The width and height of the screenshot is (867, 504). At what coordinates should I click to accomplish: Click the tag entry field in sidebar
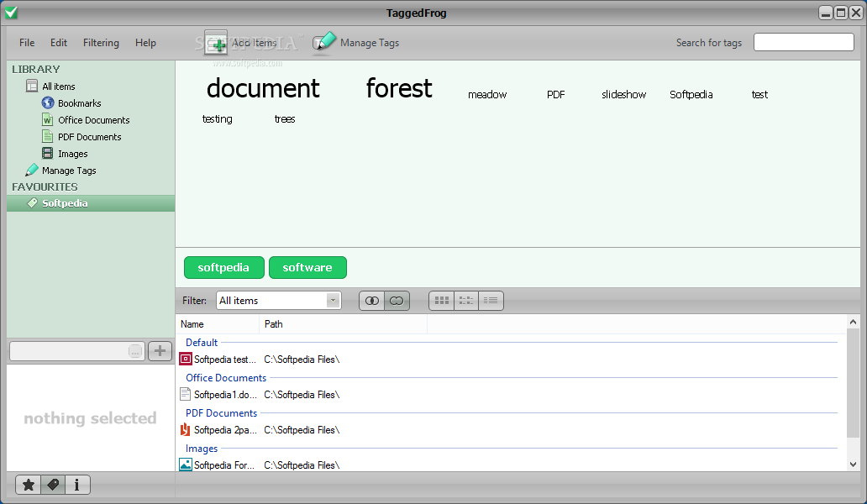coord(70,351)
